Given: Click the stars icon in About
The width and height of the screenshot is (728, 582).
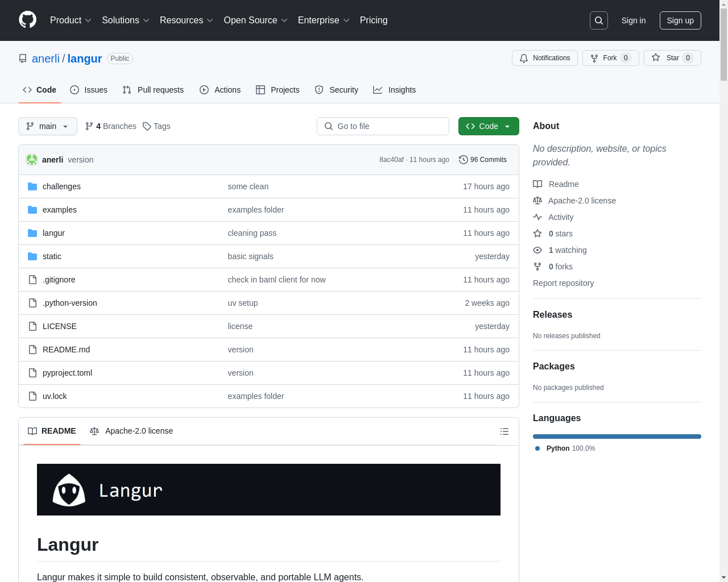Looking at the screenshot, I should 537,234.
